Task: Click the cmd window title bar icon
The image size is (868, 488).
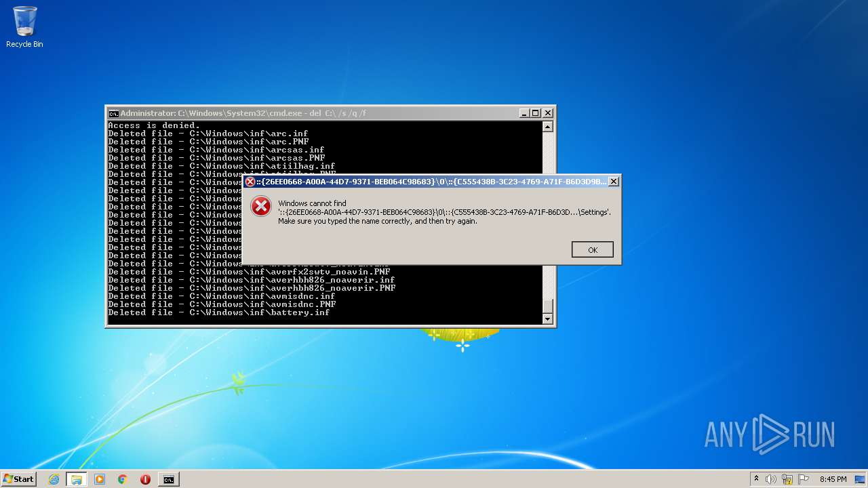Action: click(114, 113)
